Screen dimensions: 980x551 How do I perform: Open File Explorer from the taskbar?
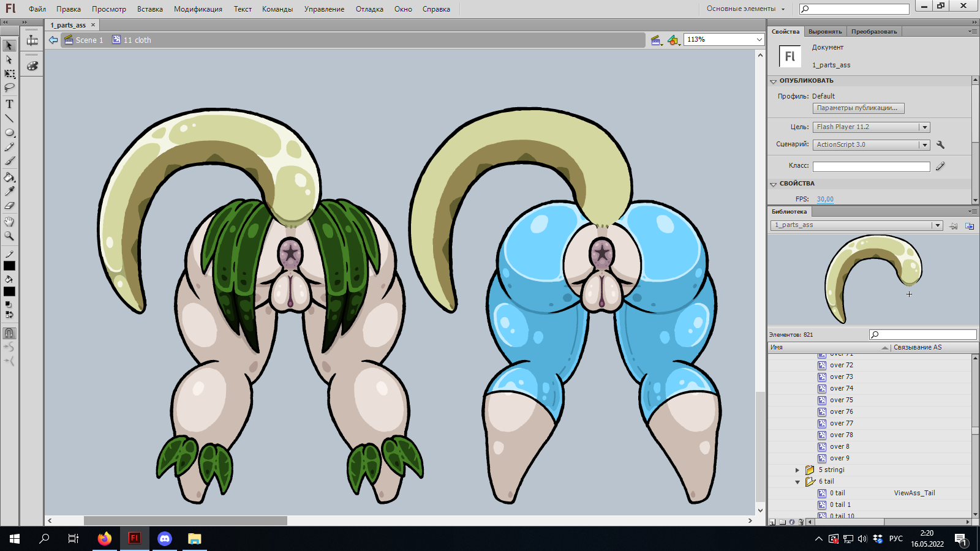click(195, 539)
